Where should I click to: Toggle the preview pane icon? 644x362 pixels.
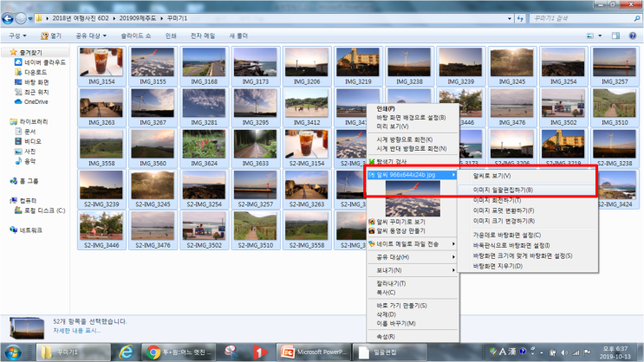(615, 36)
